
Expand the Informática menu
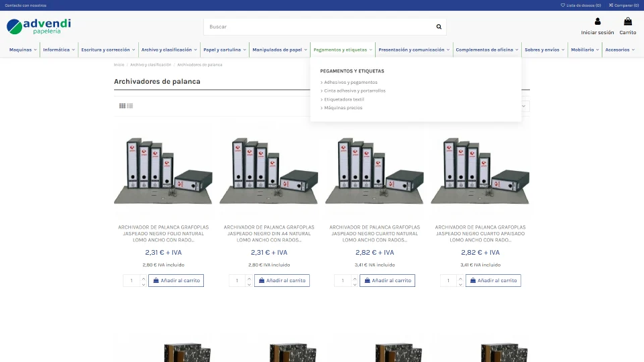coord(59,50)
